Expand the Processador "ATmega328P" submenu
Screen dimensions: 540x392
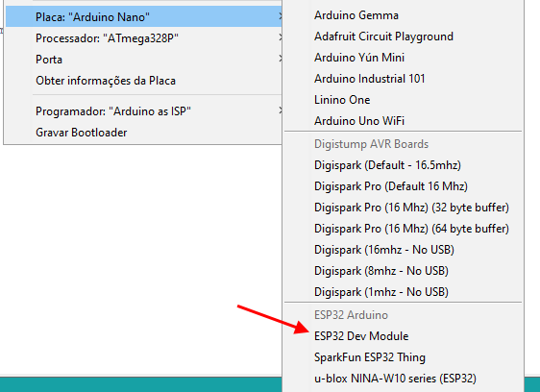pos(144,37)
